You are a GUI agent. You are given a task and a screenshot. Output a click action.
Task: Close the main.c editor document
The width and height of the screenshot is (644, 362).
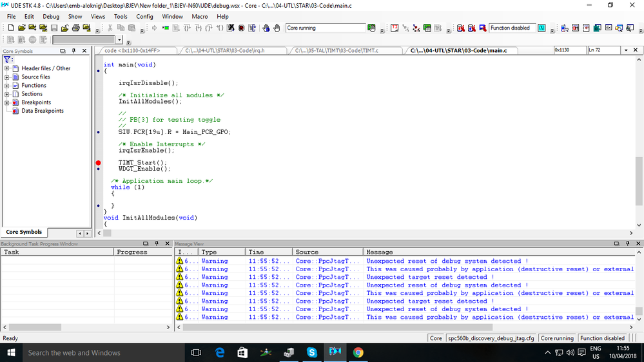(x=636, y=50)
